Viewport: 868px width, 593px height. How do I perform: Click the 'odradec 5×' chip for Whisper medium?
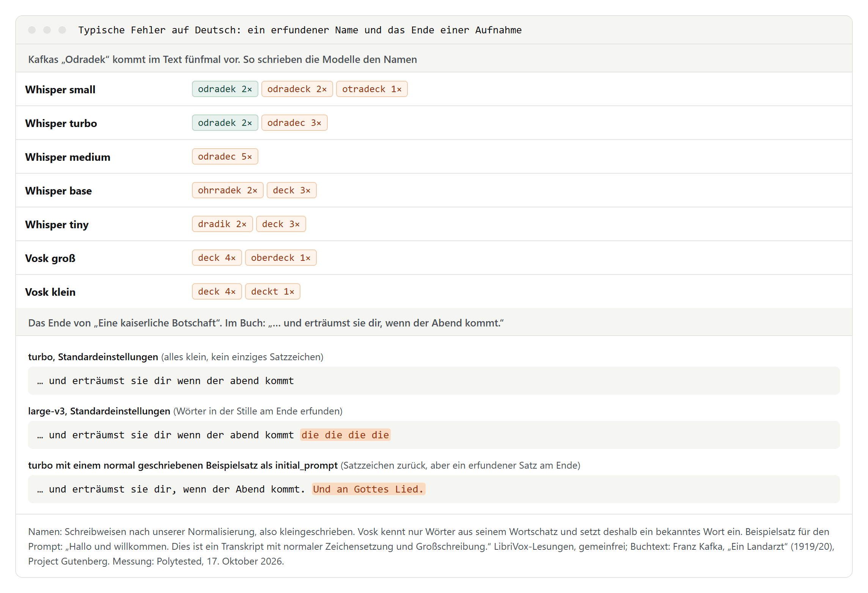tap(225, 157)
